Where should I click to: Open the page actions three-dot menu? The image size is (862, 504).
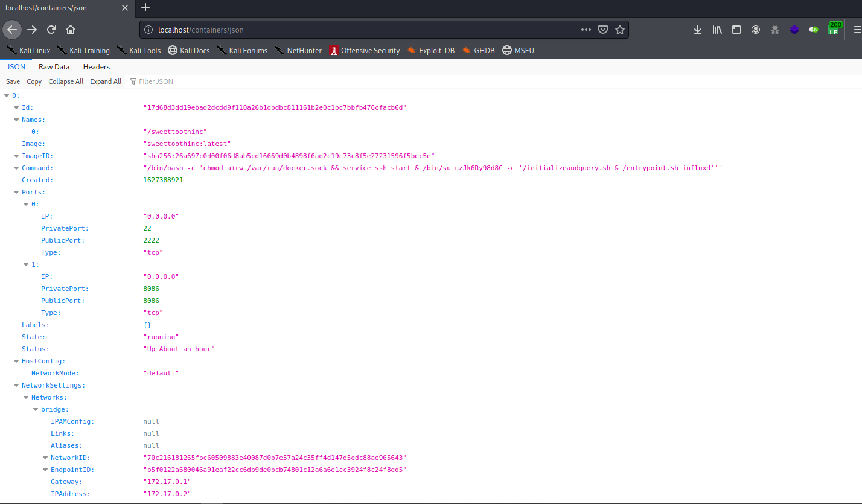click(586, 30)
